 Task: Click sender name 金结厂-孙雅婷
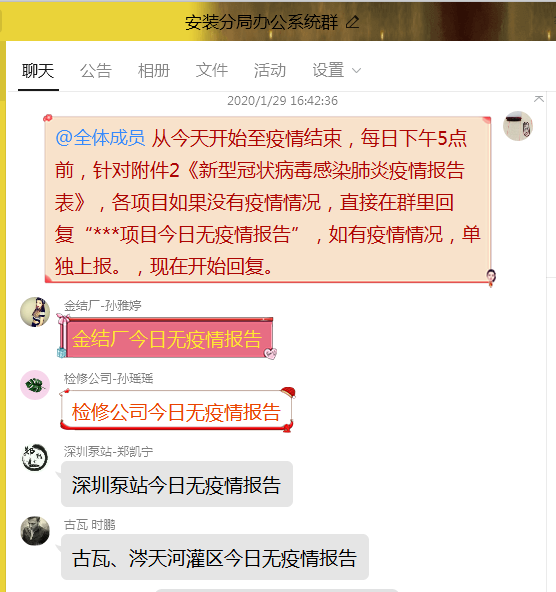pyautogui.click(x=103, y=305)
